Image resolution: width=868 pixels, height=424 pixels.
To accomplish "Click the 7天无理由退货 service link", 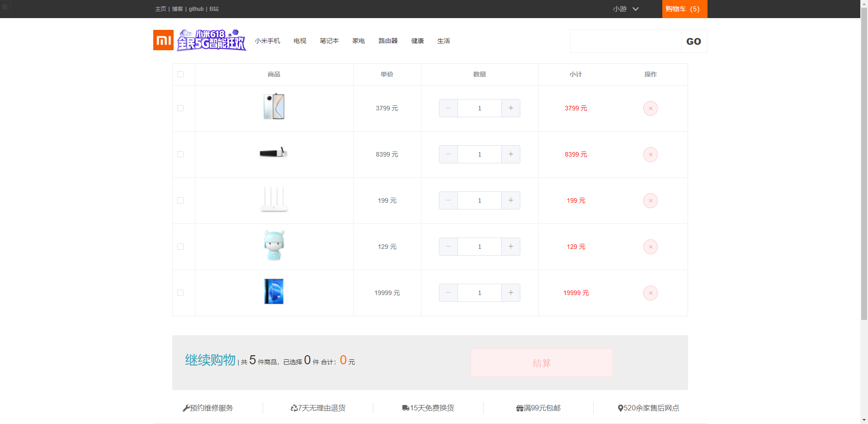I will coord(318,408).
